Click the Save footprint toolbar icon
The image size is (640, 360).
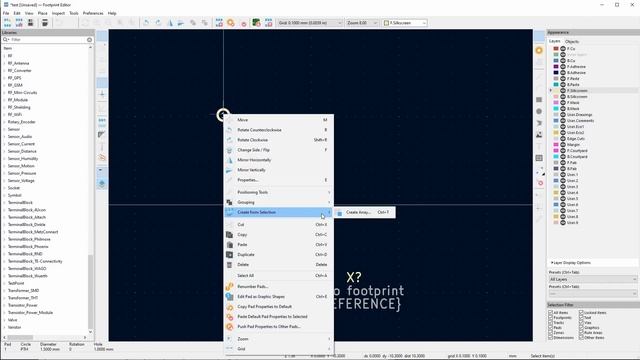[31, 23]
